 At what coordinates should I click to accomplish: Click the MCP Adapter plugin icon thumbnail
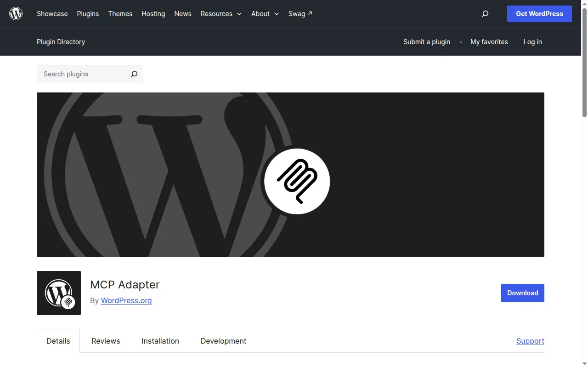[x=59, y=293]
